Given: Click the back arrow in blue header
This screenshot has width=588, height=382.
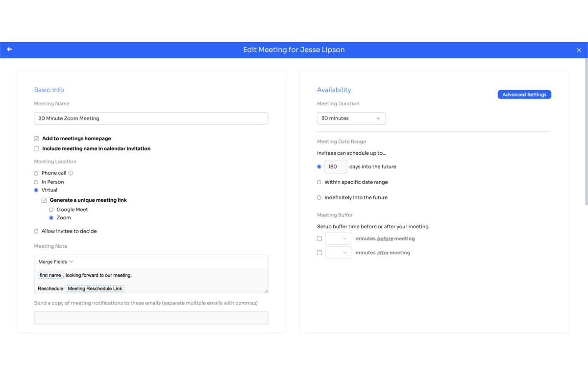Looking at the screenshot, I should (9, 49).
